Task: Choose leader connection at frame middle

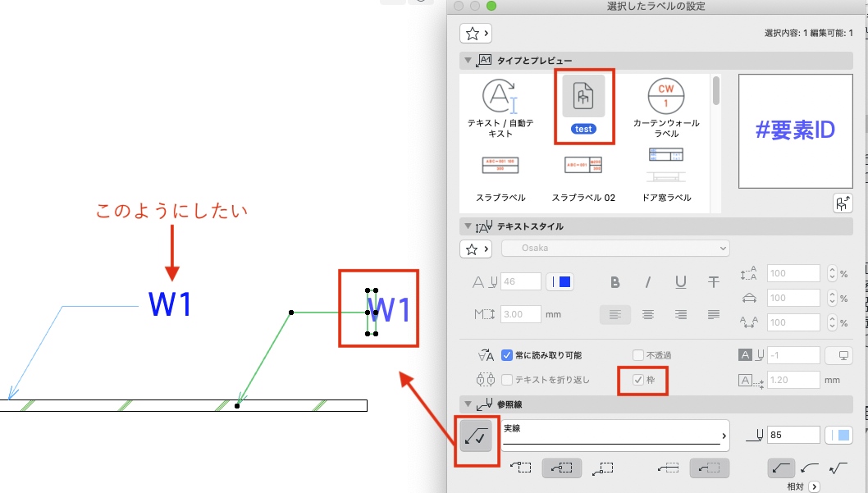Action: coord(561,468)
